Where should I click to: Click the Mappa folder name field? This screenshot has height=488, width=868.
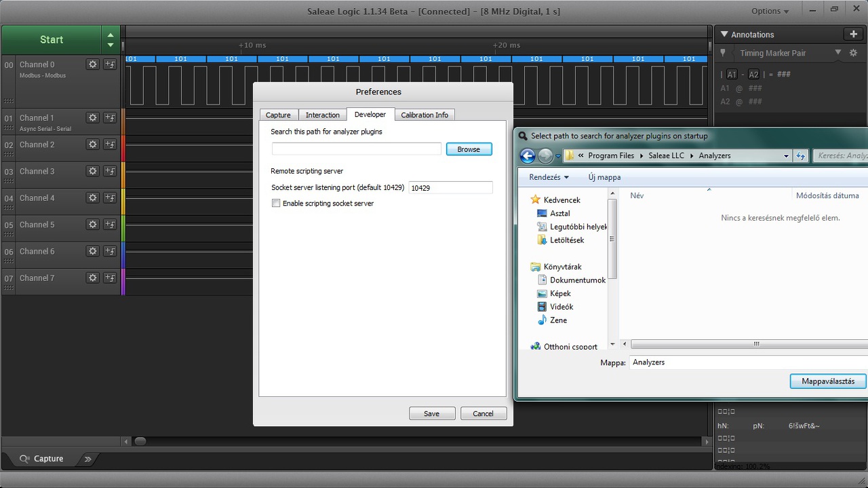click(749, 362)
